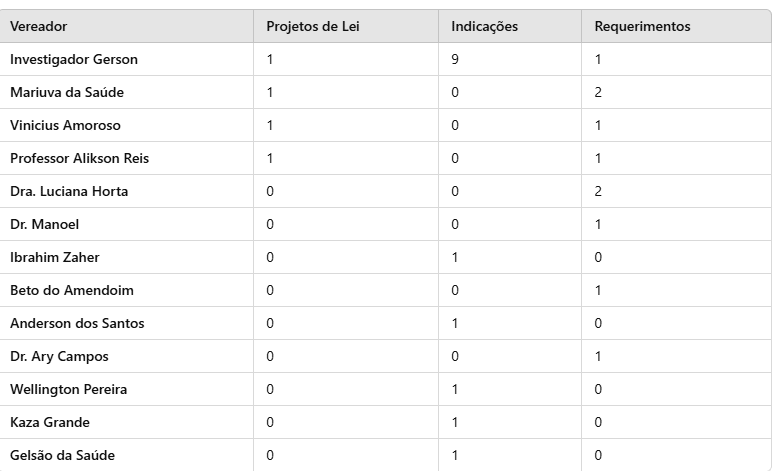Image resolution: width=776 pixels, height=471 pixels.
Task: Select Investigador Gerson's Indicações value 9
Action: pyautogui.click(x=456, y=60)
